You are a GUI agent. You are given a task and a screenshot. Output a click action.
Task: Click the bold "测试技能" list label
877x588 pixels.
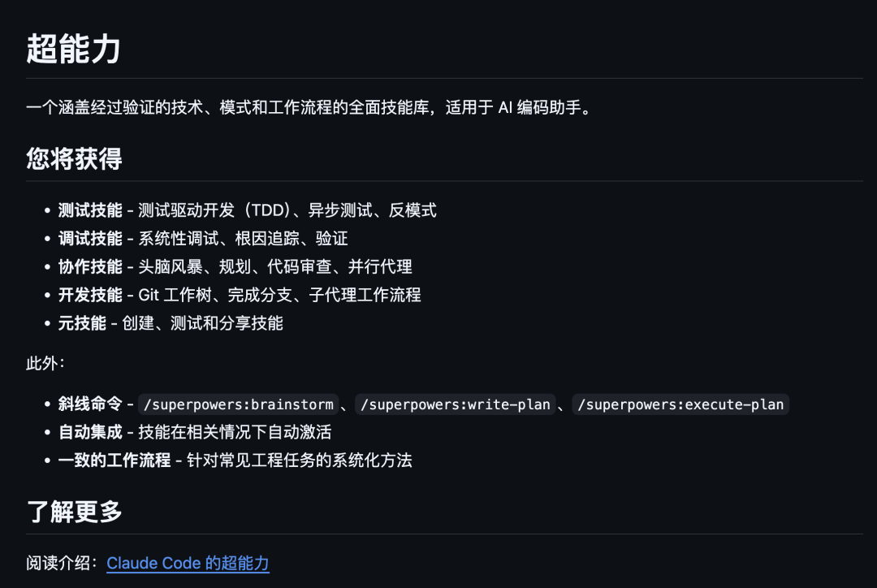click(x=90, y=210)
